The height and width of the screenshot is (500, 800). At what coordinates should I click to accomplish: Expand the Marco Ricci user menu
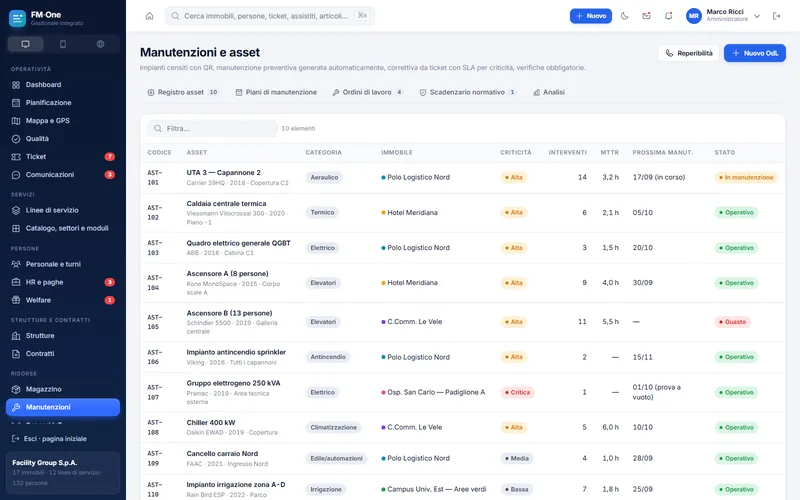point(723,16)
